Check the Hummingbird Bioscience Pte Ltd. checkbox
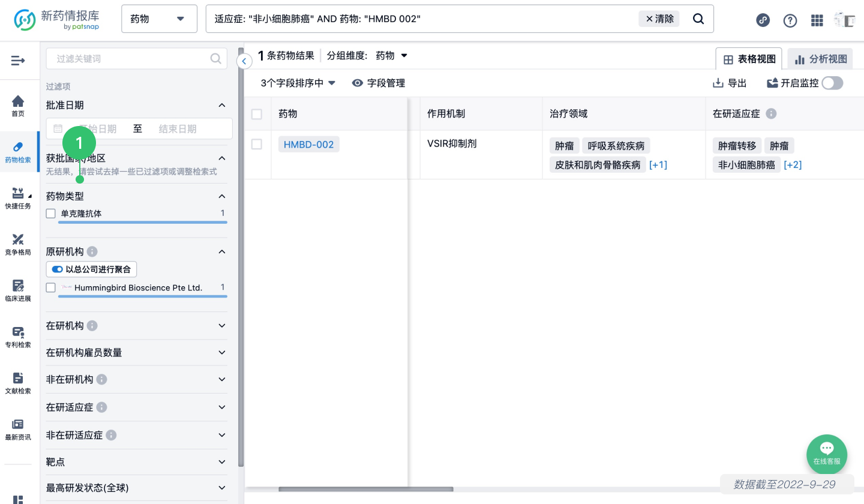 coord(51,287)
